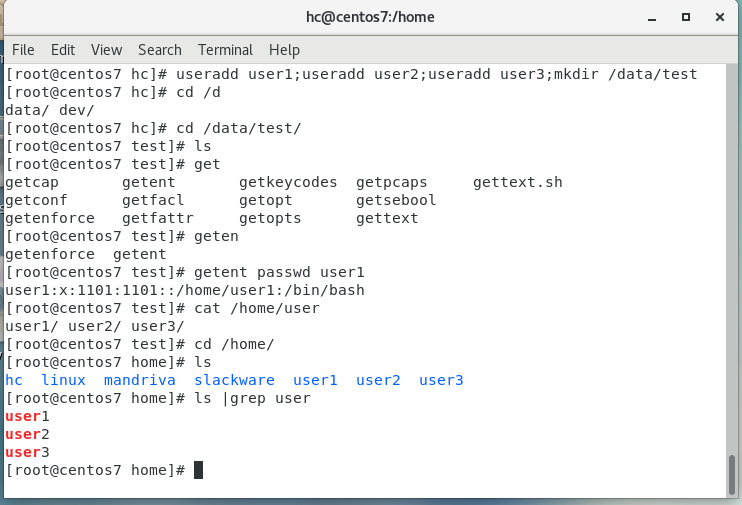The height and width of the screenshot is (505, 742).
Task: Open the Edit menu
Action: coord(63,50)
